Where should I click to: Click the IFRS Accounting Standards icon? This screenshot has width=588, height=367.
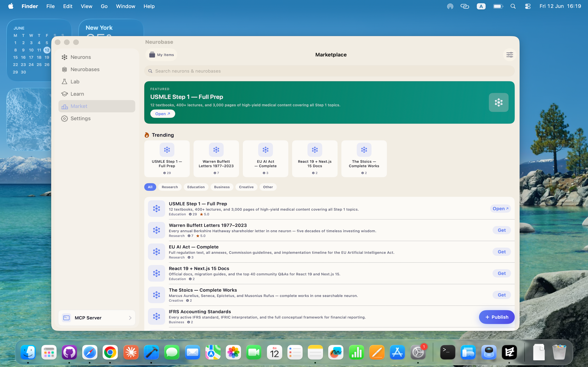(156, 316)
